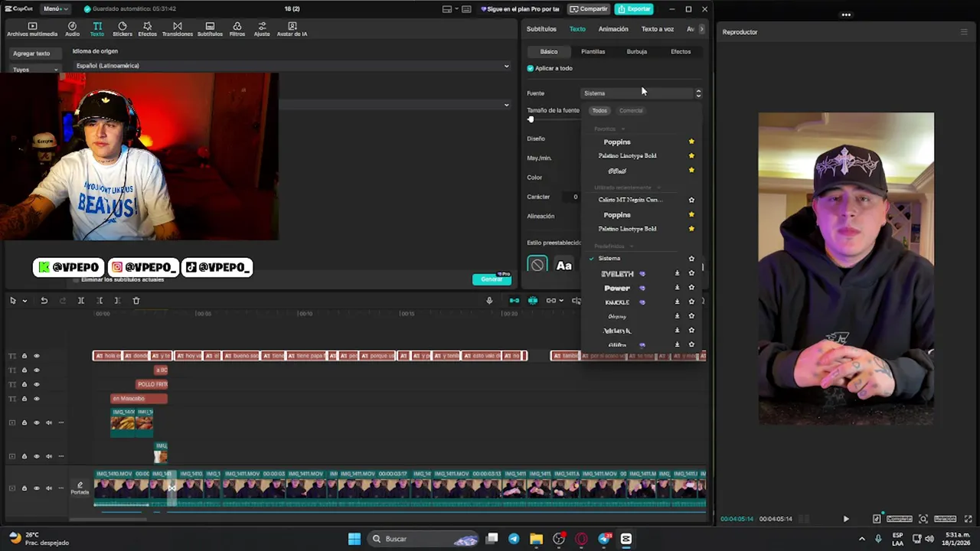Image resolution: width=980 pixels, height=551 pixels.
Task: Select the Burbuja sub-tab
Action: [637, 52]
